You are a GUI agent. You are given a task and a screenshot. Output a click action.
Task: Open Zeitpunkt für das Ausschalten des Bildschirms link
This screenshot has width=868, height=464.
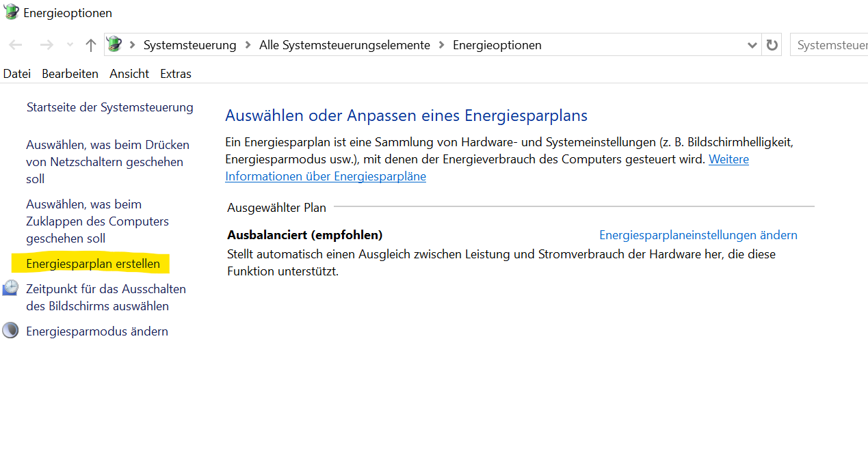point(106,297)
